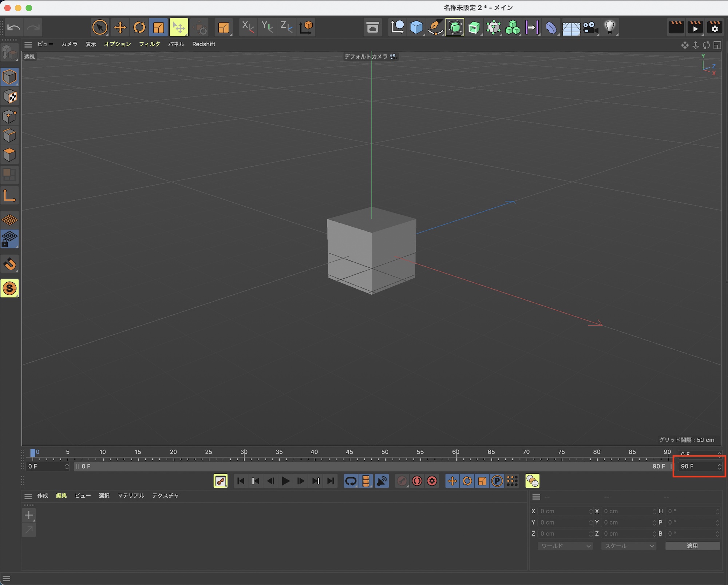
Task: Open Edit Render Settings icon
Action: tap(715, 27)
